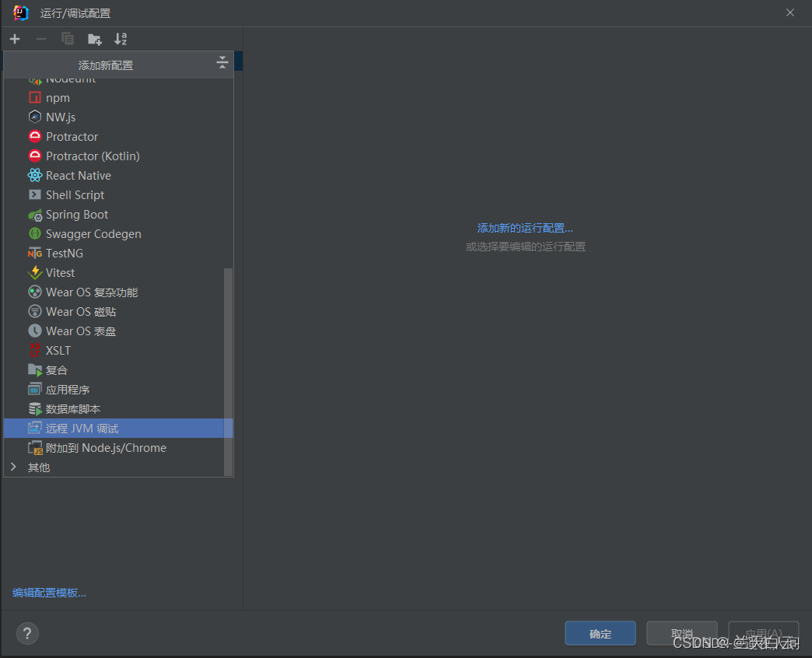Click the 取消 button
Viewport: 812px width, 658px height.
point(681,633)
